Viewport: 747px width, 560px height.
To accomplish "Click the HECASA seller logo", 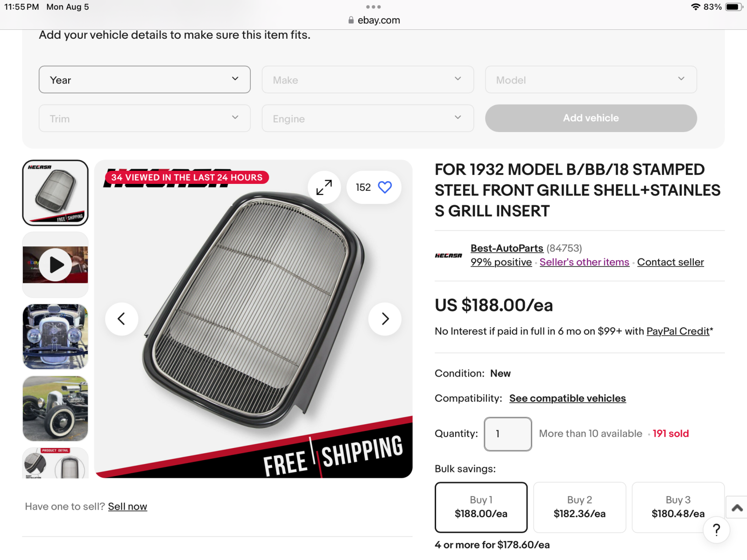I will coord(448,255).
